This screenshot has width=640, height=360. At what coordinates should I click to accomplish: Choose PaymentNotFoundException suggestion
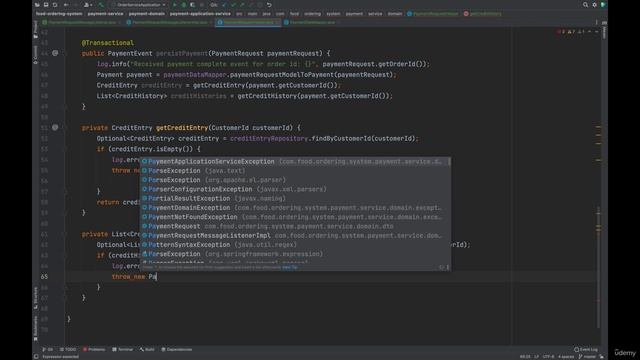[296, 217]
